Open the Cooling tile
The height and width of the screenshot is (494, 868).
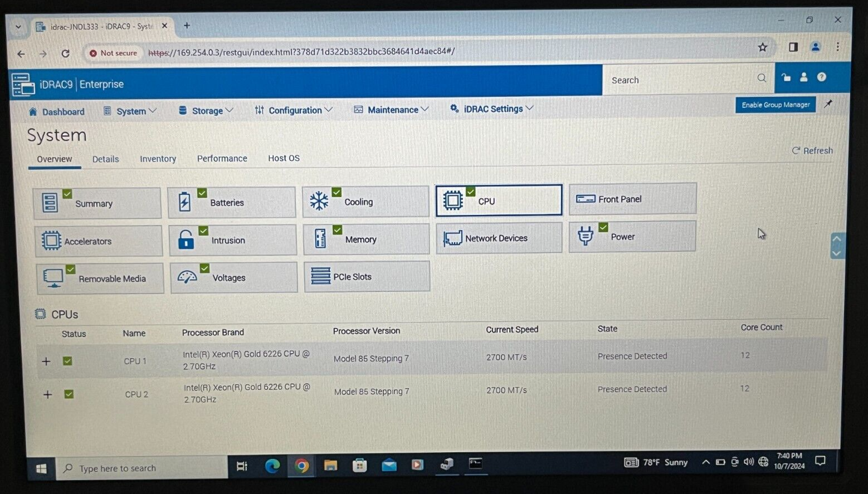pyautogui.click(x=366, y=202)
